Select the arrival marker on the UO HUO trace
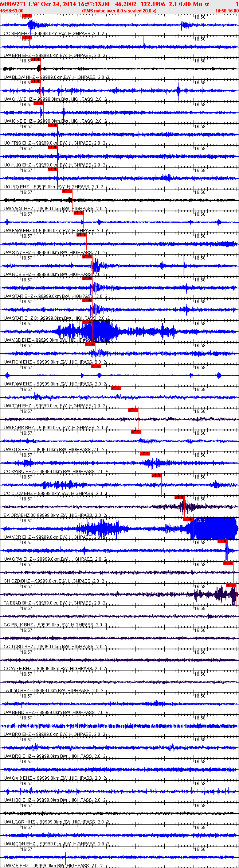The width and height of the screenshot is (239, 868). [x=53, y=147]
